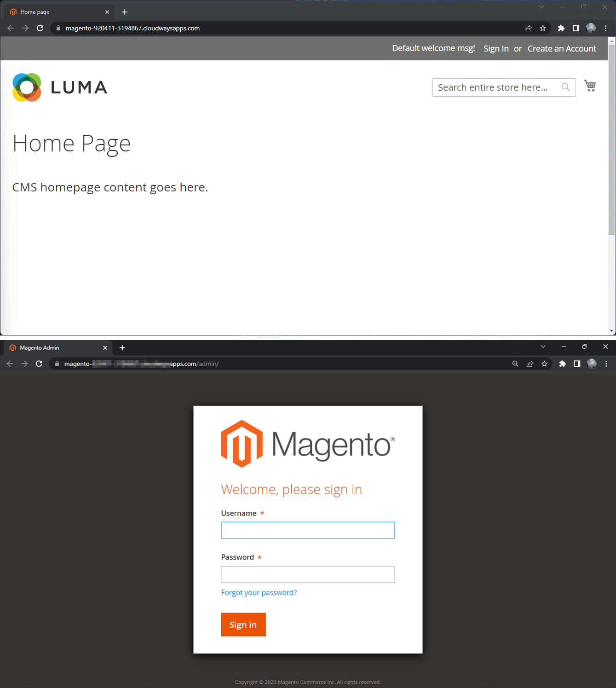
Task: Reload the Magento Admin browser window
Action: coord(39,364)
